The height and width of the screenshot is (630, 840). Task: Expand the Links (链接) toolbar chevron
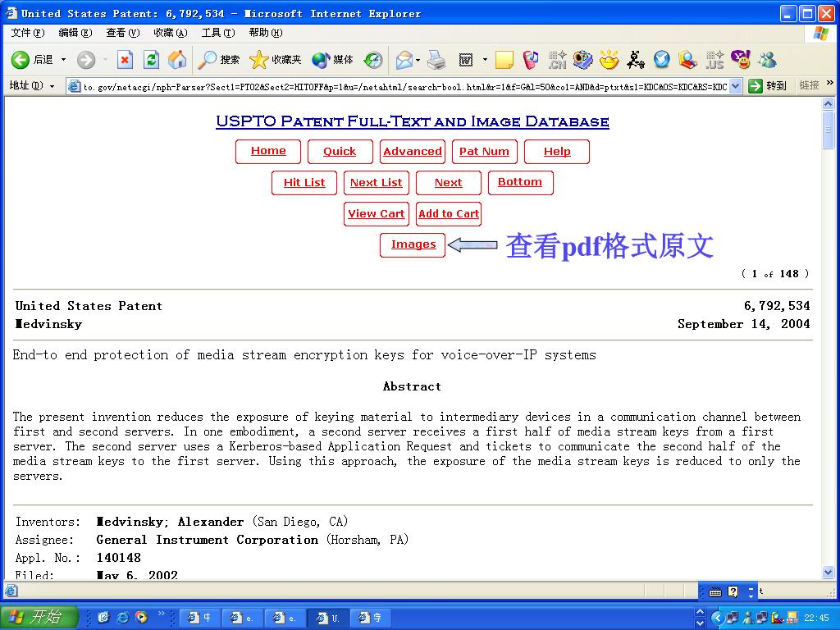830,83
